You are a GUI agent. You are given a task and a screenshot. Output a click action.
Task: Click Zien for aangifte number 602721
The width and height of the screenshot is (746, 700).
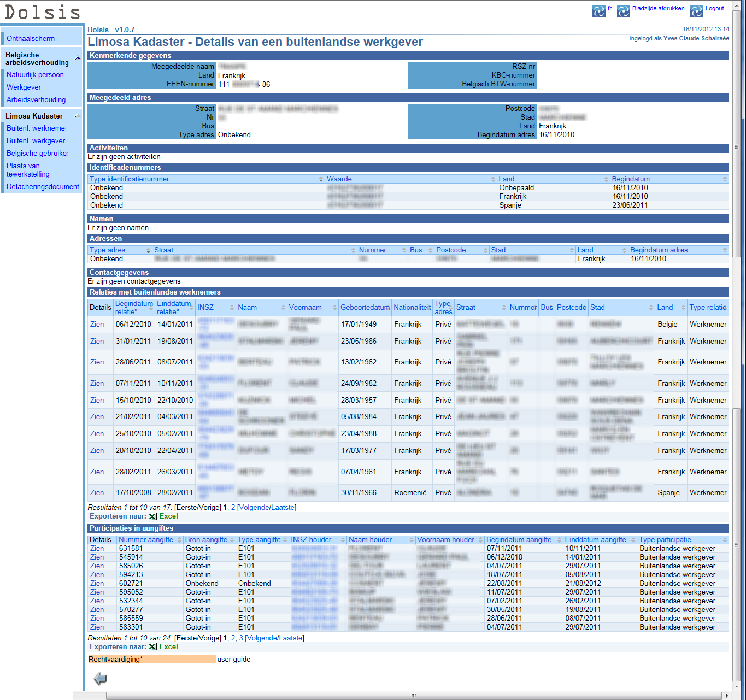97,583
